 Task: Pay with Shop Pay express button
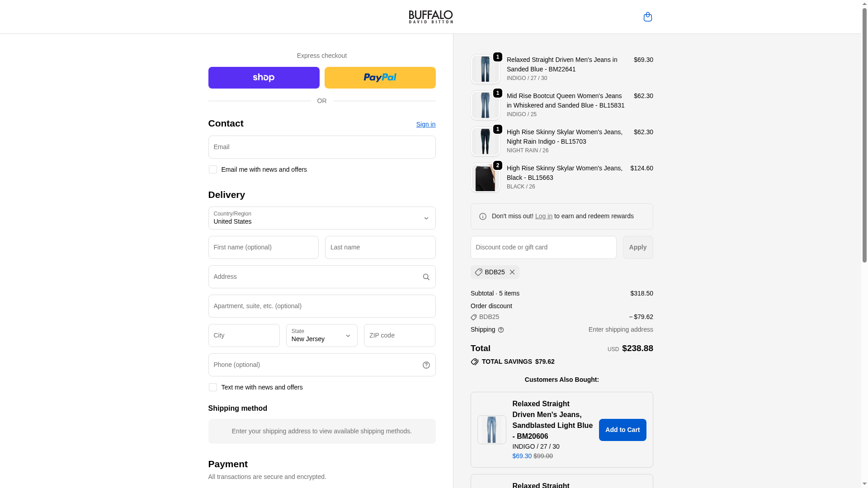tap(264, 78)
